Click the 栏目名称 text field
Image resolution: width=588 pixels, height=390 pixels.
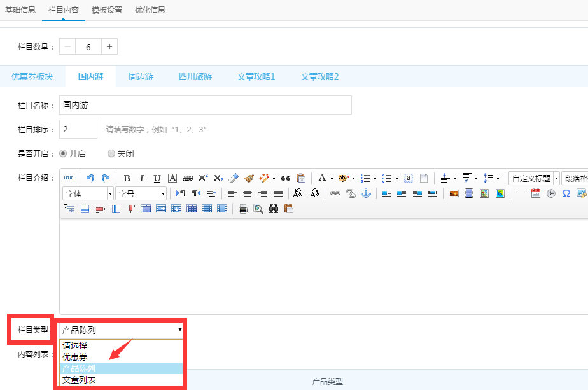[205, 105]
